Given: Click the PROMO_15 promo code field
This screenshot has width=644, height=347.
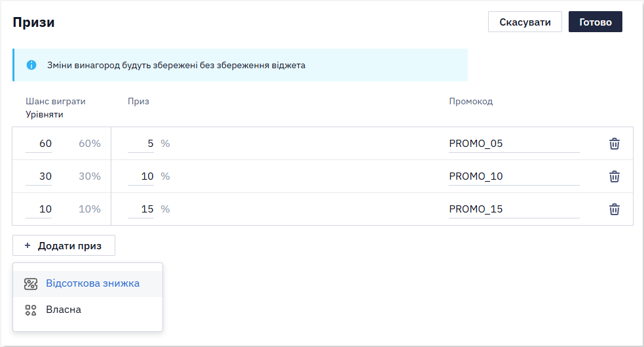Looking at the screenshot, I should pyautogui.click(x=514, y=209).
